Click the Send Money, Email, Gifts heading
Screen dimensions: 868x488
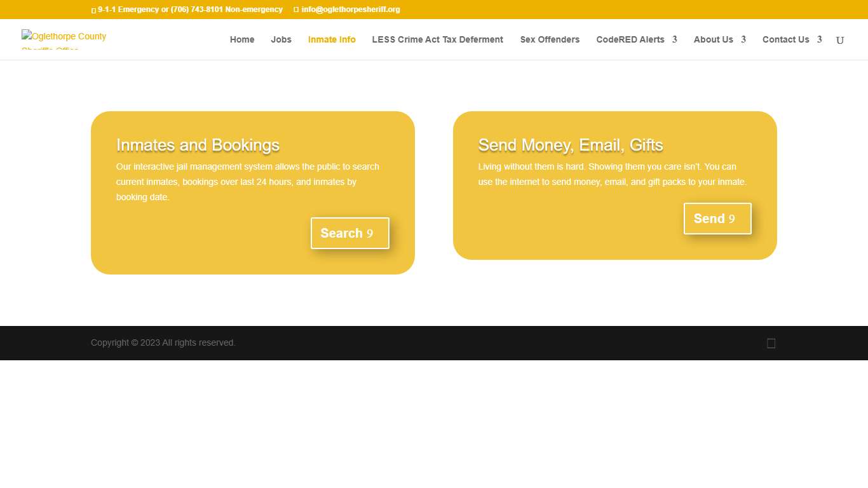tap(570, 145)
